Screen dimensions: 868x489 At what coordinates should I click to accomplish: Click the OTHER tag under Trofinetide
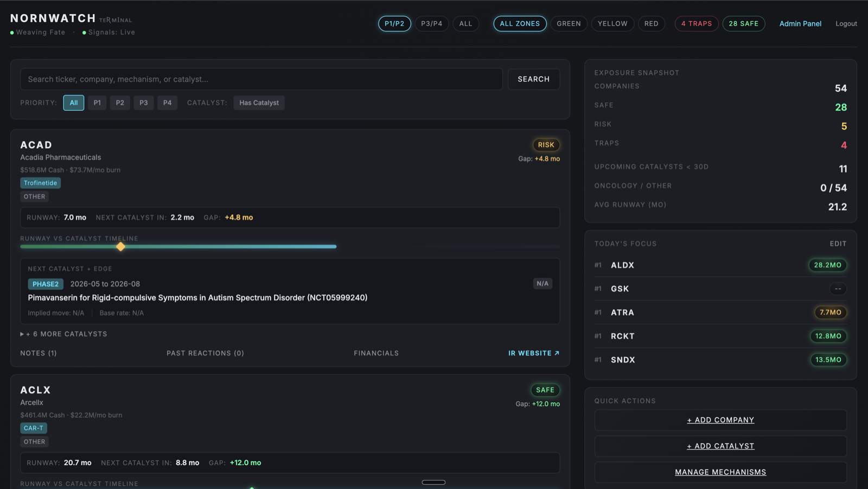pos(35,196)
